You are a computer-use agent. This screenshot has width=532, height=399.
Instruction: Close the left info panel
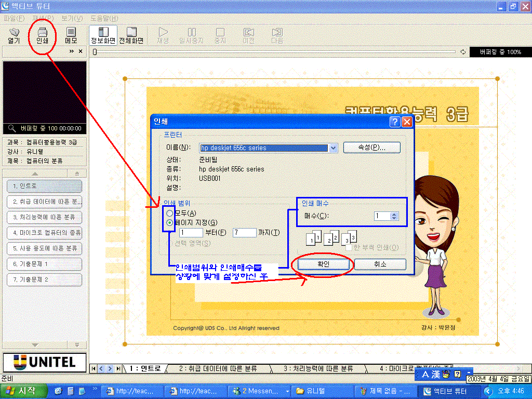click(x=81, y=51)
